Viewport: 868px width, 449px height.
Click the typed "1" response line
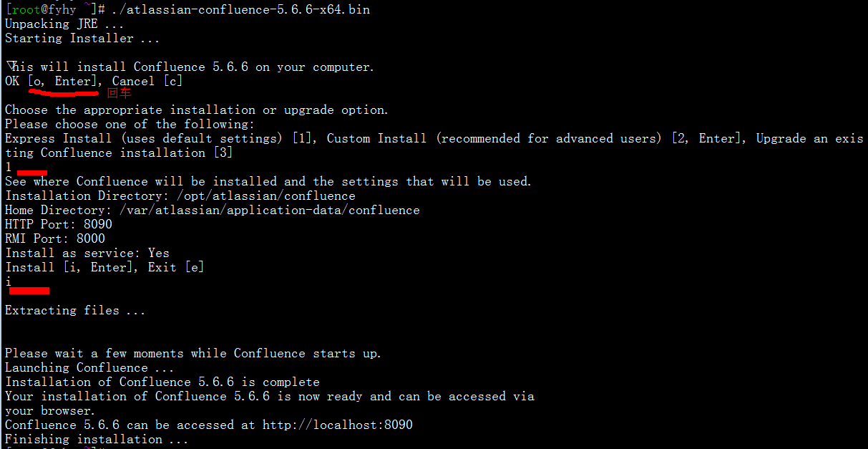(9, 167)
